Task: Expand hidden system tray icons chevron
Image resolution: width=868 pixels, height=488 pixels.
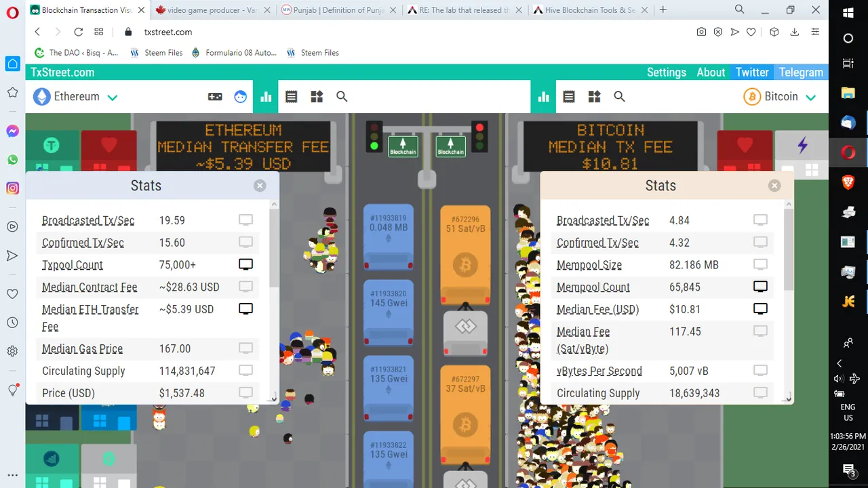Action: pyautogui.click(x=840, y=363)
